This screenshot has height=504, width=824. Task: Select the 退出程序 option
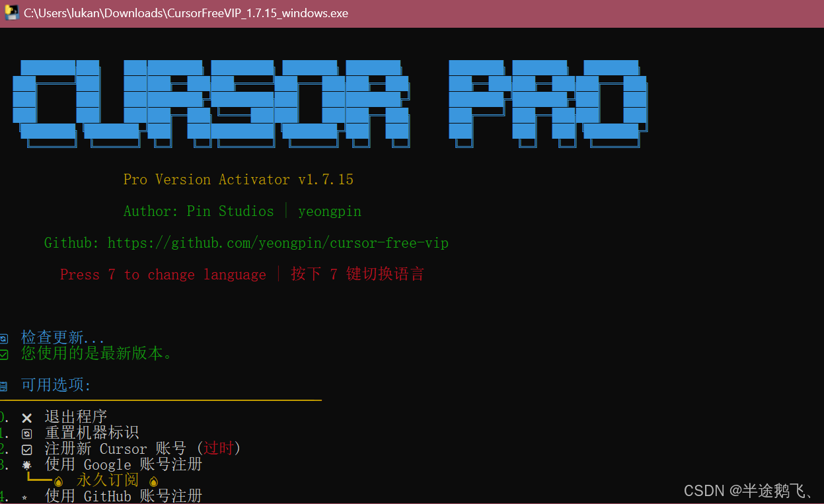pos(76,417)
